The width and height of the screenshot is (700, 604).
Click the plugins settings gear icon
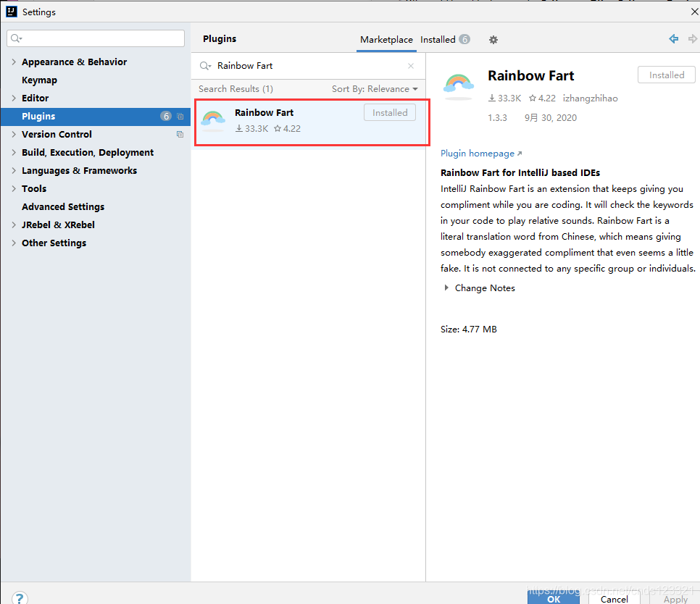493,40
